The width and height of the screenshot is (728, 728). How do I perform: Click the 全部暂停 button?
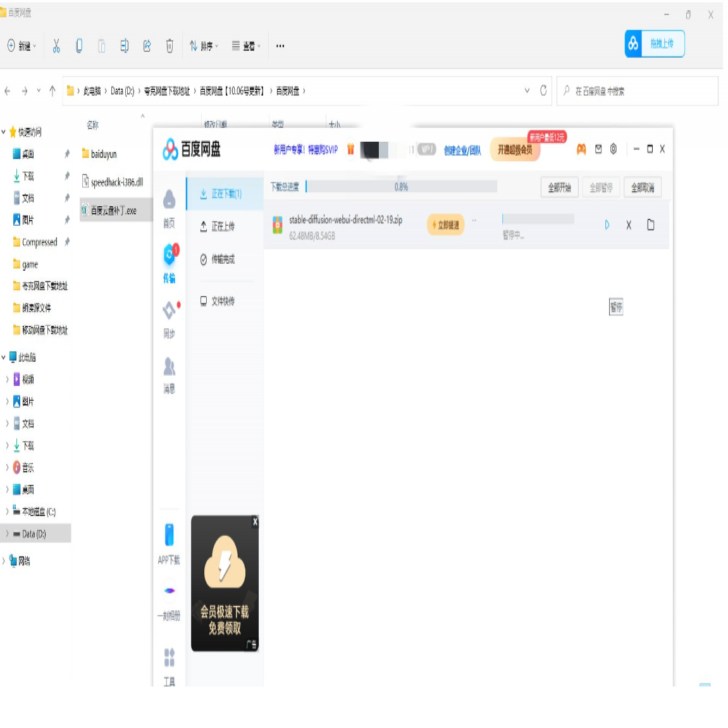[x=601, y=188]
